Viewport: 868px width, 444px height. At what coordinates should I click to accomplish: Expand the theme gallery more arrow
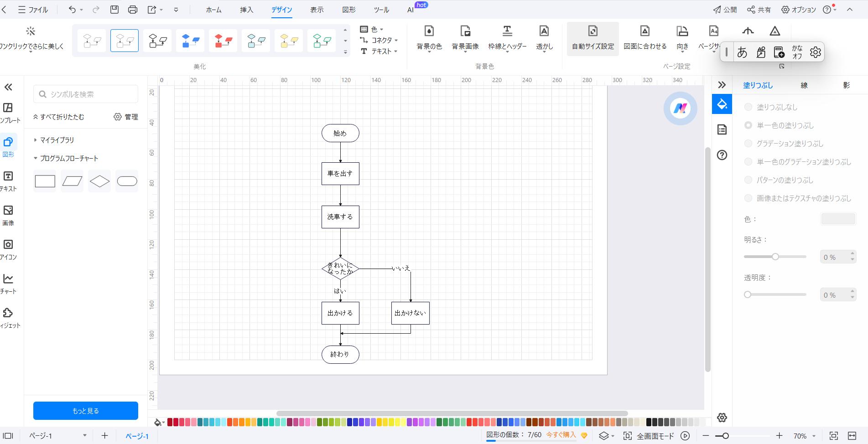pyautogui.click(x=345, y=52)
